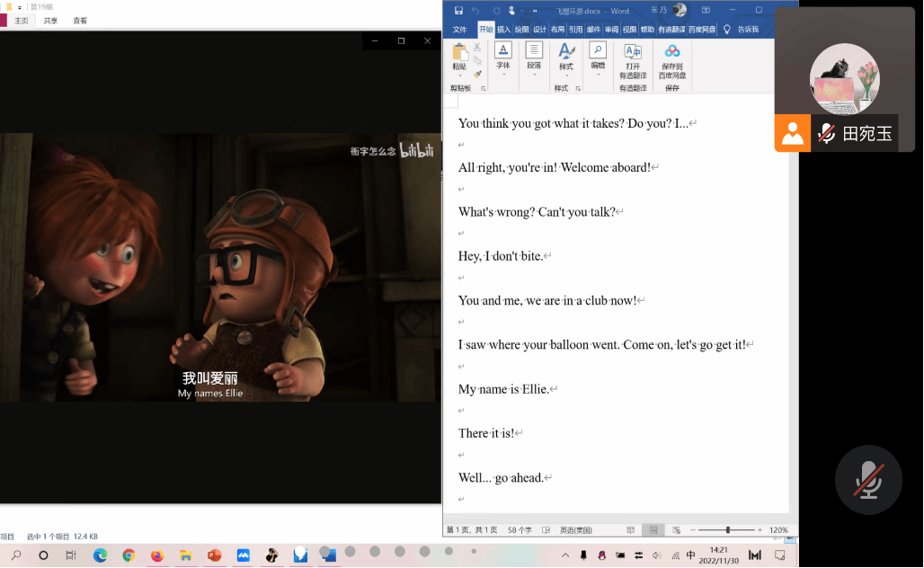924x568 pixels.
Task: Open the Review (审阅) ribbon tab
Action: pos(611,30)
